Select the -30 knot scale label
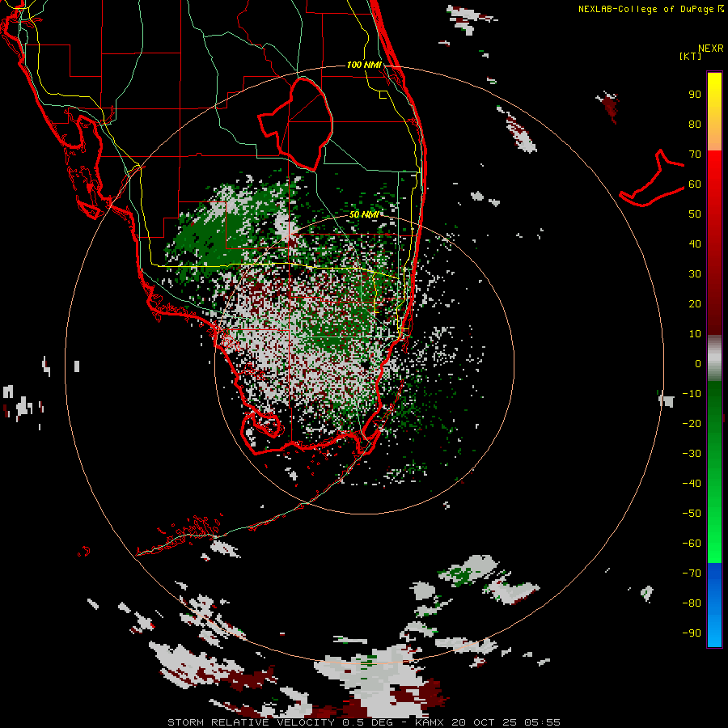 (692, 454)
